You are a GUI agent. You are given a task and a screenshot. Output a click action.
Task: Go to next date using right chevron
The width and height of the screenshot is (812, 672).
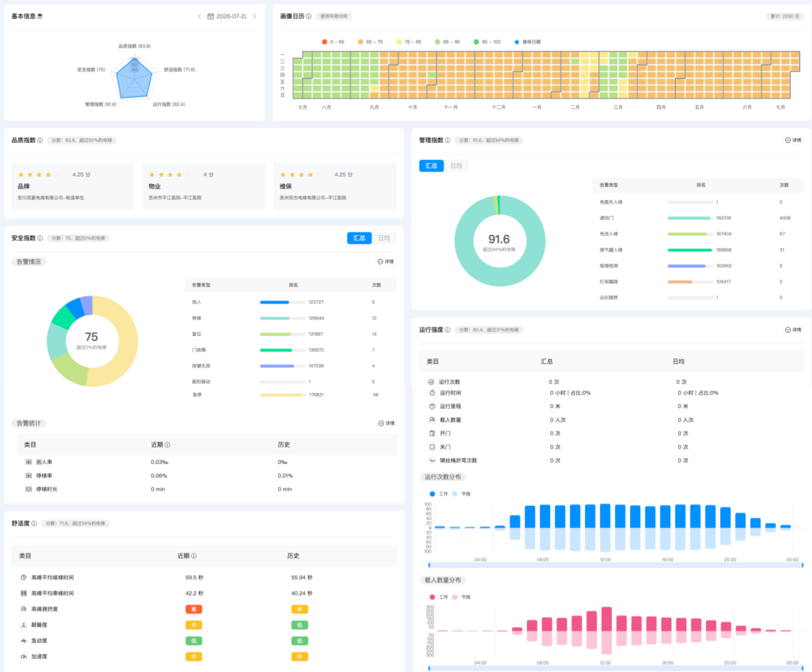coord(254,17)
